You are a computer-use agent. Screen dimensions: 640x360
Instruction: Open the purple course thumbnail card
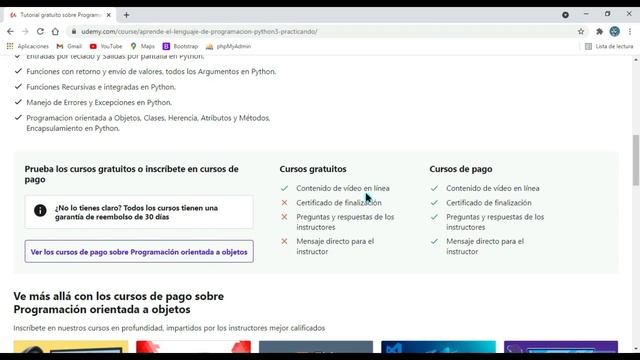pyautogui.click(x=561, y=347)
